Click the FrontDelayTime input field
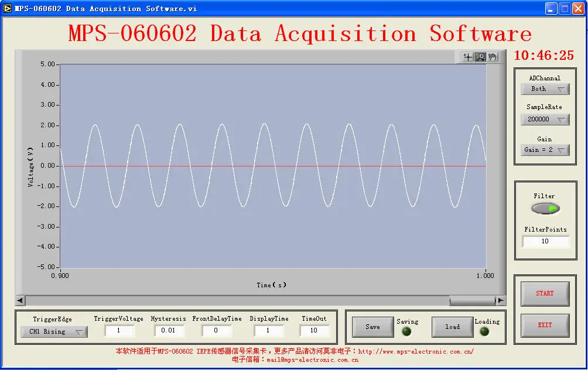The width and height of the screenshot is (588, 370). (216, 331)
